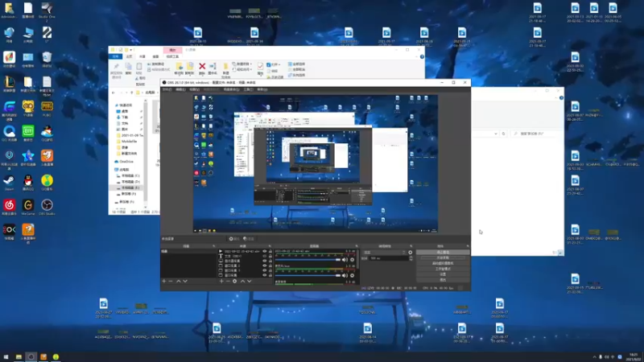Remove the scene with minus icon

click(171, 281)
